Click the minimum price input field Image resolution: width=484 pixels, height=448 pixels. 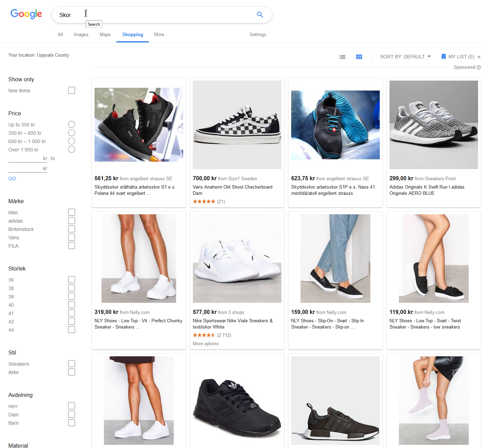pos(28,158)
